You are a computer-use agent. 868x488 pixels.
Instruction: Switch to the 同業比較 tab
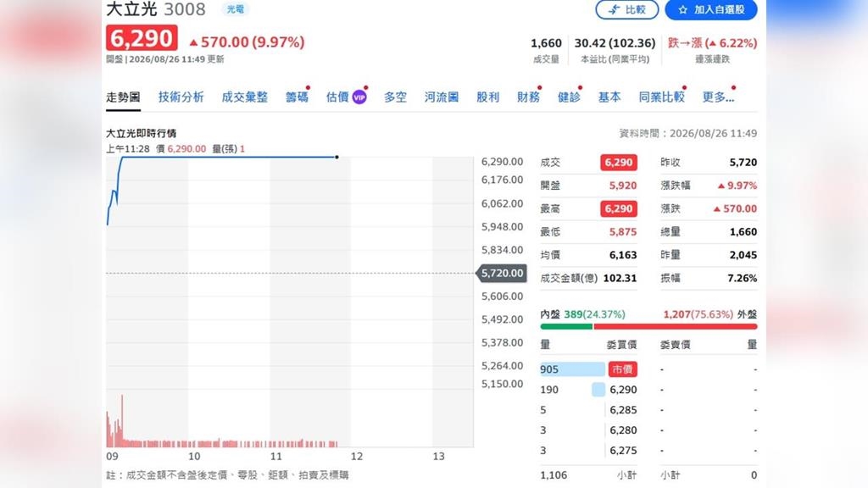(661, 97)
